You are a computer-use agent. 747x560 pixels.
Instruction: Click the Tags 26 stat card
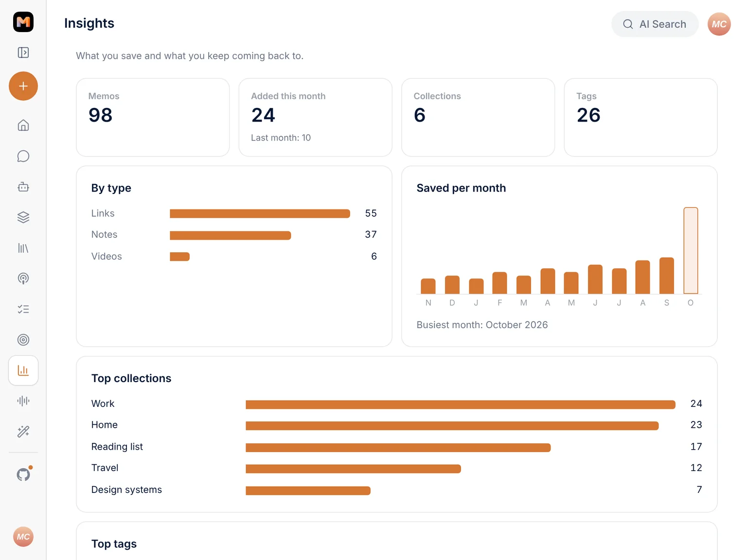click(641, 118)
